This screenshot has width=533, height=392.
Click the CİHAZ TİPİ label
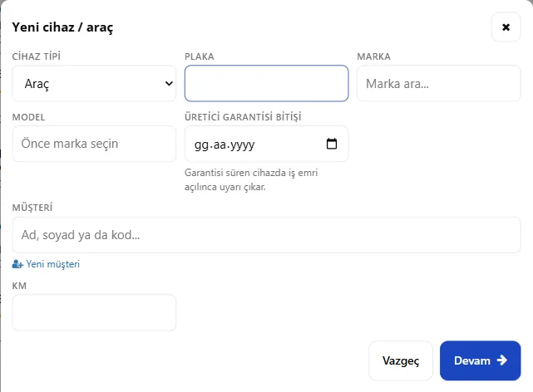[x=37, y=56]
